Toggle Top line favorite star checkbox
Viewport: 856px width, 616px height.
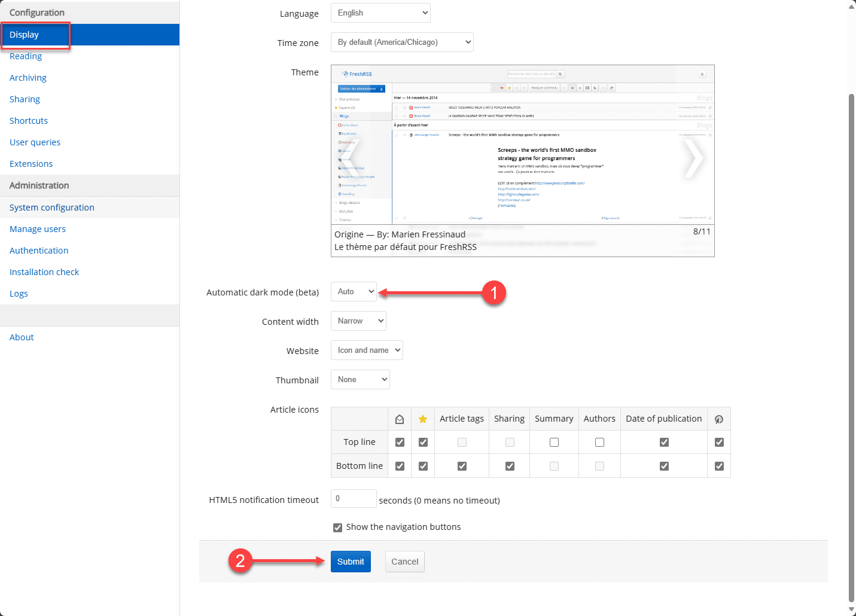[x=423, y=443]
